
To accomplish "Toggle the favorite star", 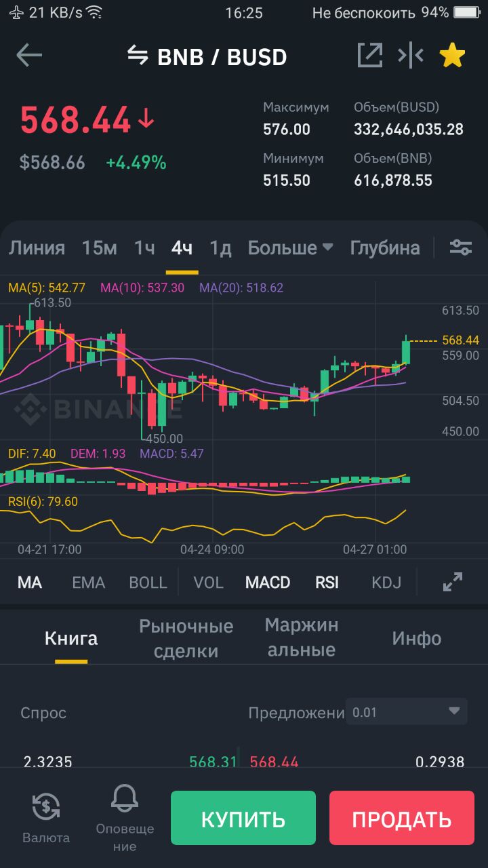I will coord(452,56).
